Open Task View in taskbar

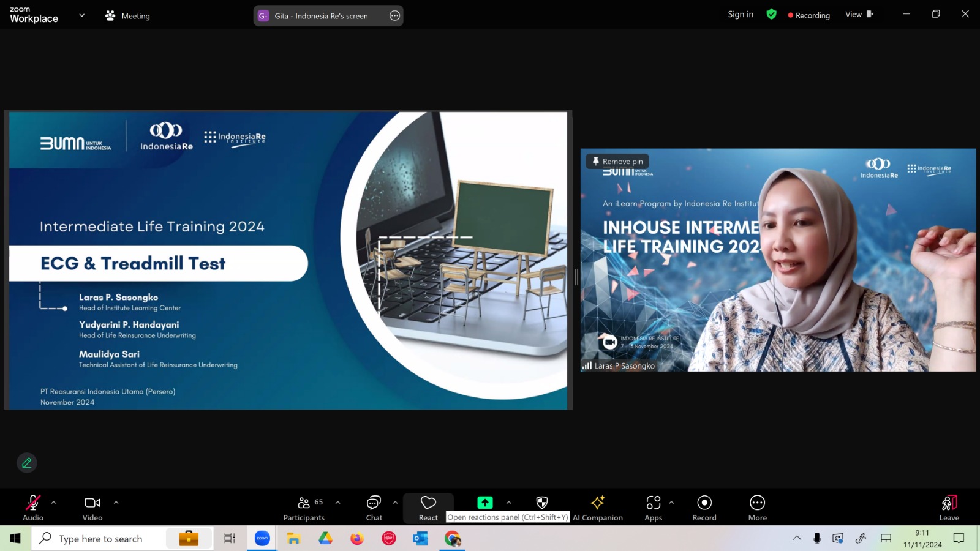point(230,539)
